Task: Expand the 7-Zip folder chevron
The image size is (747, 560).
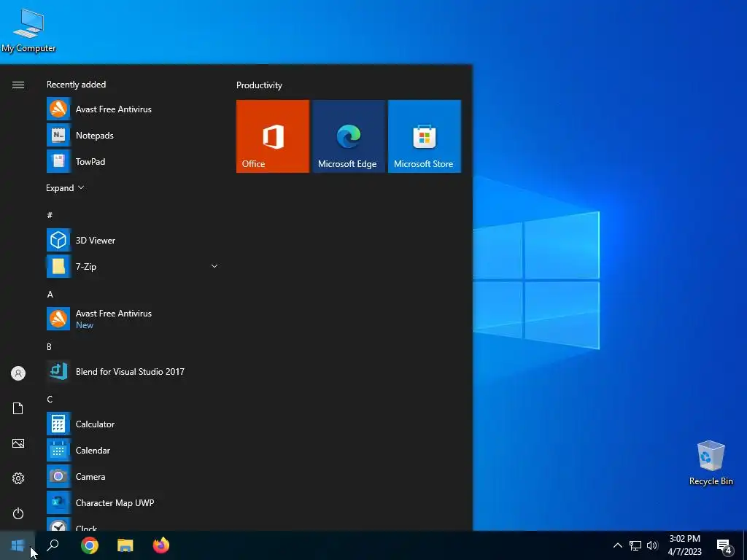Action: pos(214,266)
